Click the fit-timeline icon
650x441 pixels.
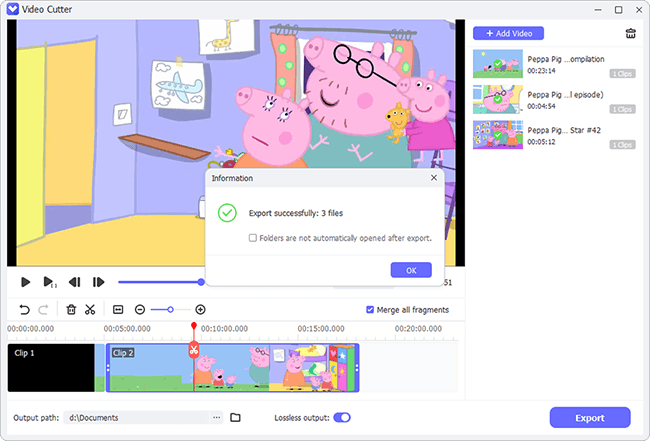(x=118, y=310)
